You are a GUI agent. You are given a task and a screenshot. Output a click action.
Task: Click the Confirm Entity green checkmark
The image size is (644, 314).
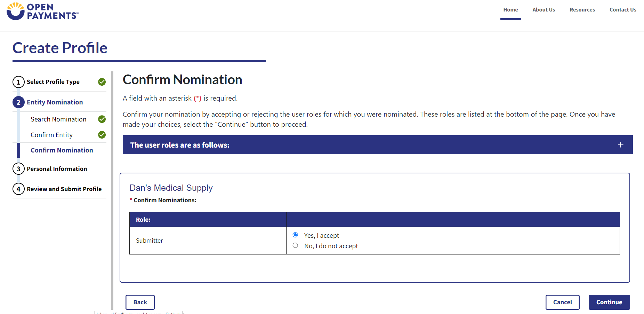(x=102, y=135)
